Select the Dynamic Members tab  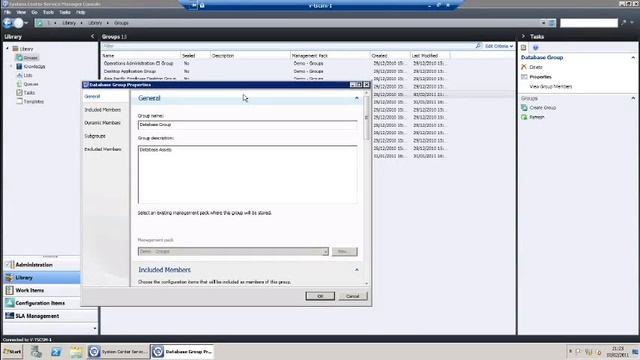(102, 123)
